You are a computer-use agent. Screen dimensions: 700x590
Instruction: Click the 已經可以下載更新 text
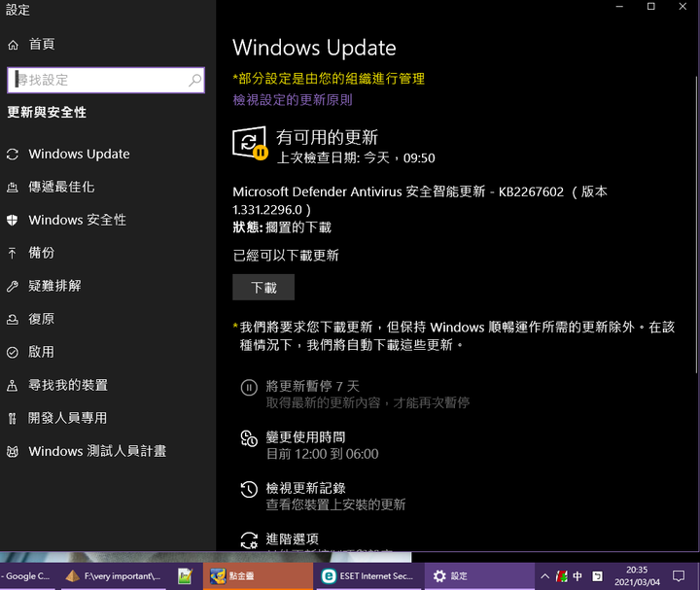(x=286, y=256)
